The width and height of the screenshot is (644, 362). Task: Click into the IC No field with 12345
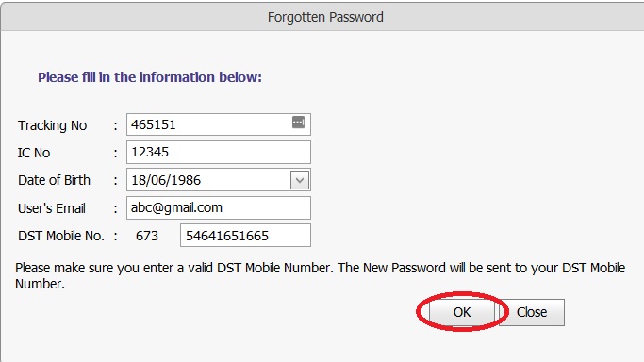(x=219, y=153)
